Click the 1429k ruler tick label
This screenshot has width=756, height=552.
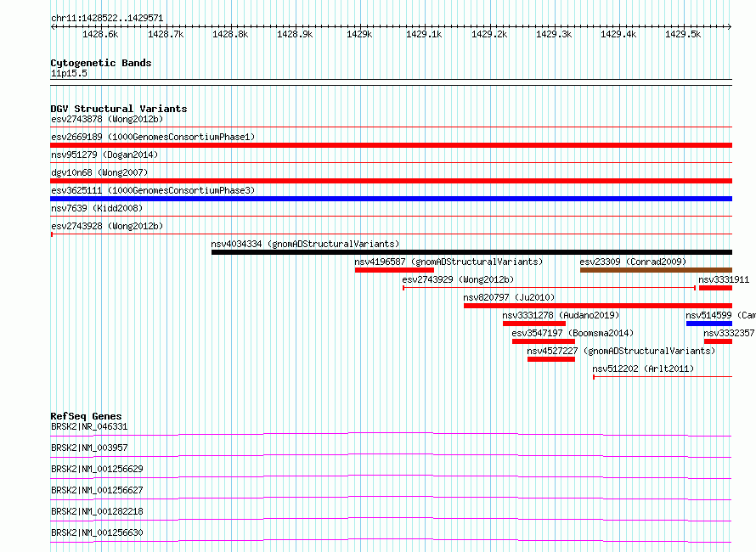[359, 34]
